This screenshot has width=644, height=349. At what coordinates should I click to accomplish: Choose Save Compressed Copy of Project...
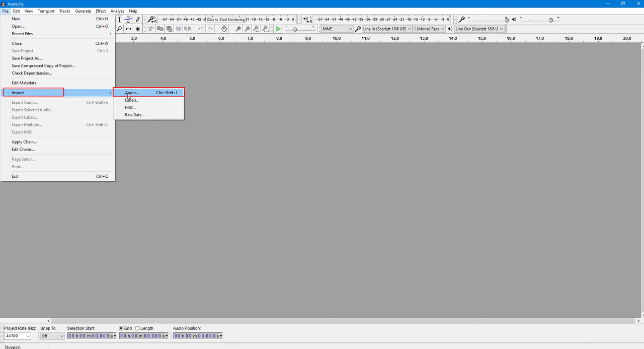[58, 65]
